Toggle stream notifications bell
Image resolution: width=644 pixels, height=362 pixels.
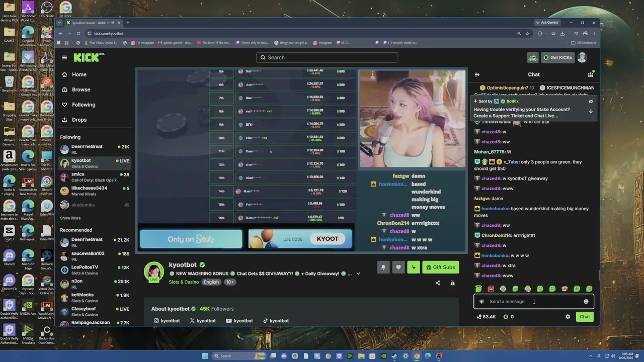tap(383, 267)
